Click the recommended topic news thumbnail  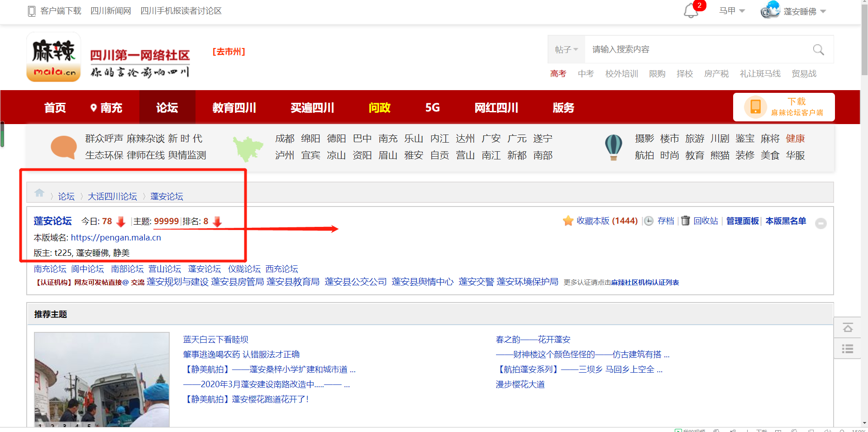pos(102,379)
